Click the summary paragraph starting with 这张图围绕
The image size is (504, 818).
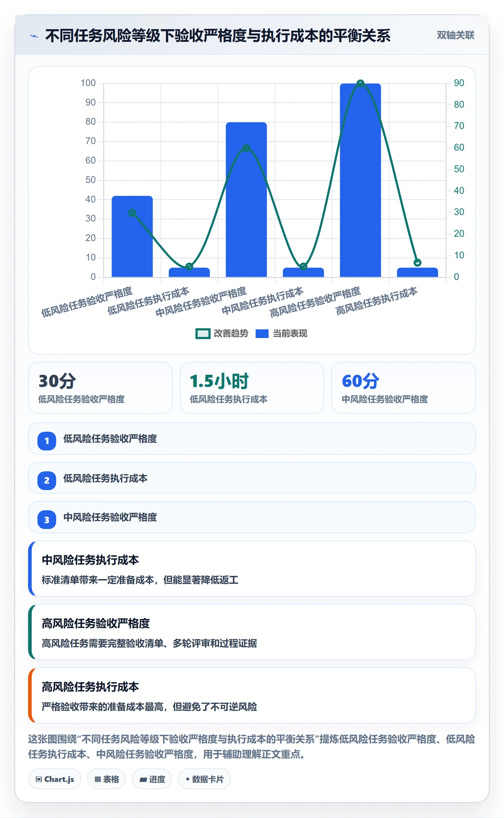252,747
